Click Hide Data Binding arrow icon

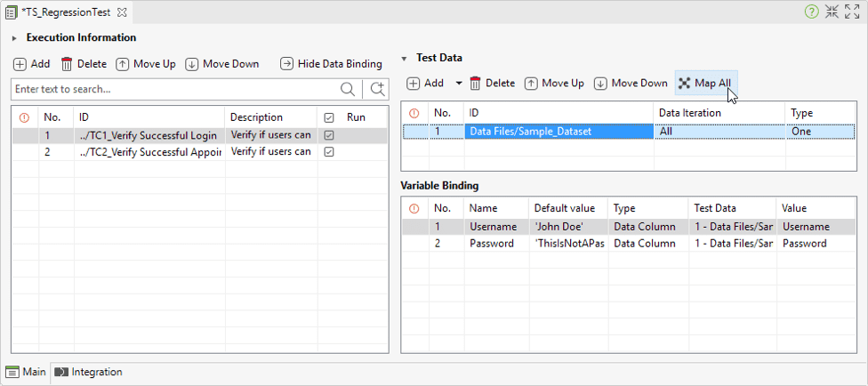pos(286,64)
